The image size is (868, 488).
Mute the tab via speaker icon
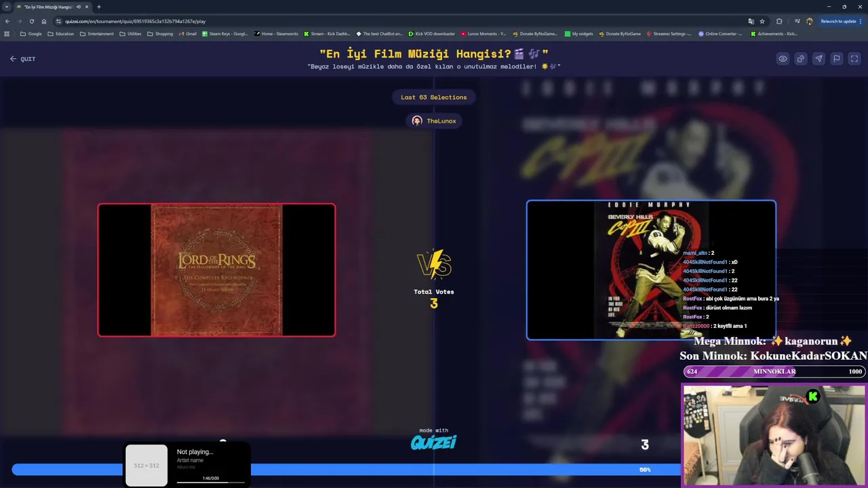click(x=79, y=7)
